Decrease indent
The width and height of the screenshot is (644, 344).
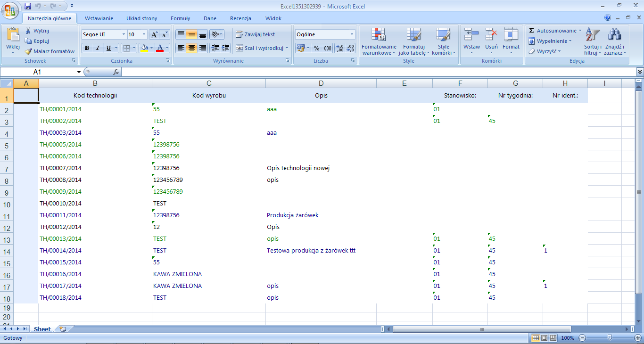pyautogui.click(x=215, y=48)
